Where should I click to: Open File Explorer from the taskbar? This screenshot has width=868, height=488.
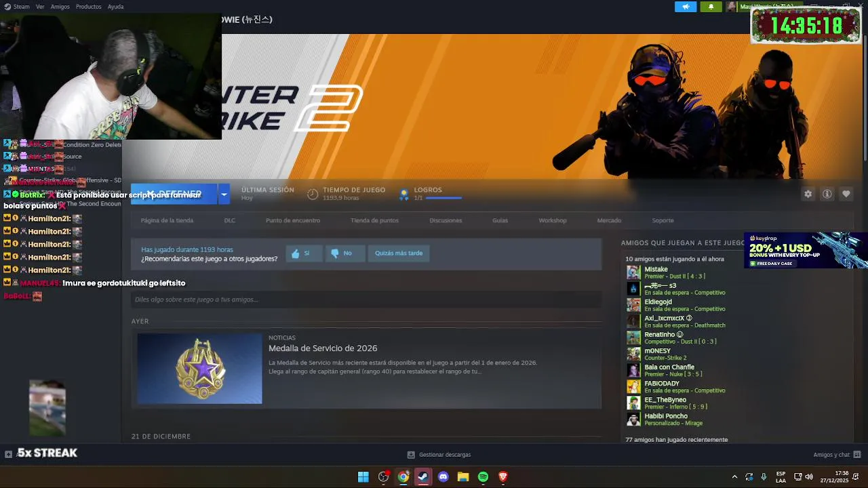point(463,476)
